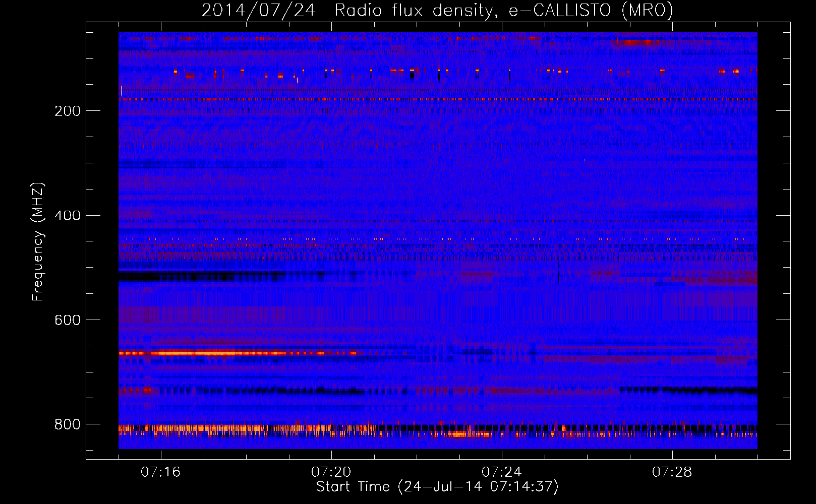Viewport: 816px width, 504px height.
Task: Click the 07:24 time tick label
Action: 502,472
